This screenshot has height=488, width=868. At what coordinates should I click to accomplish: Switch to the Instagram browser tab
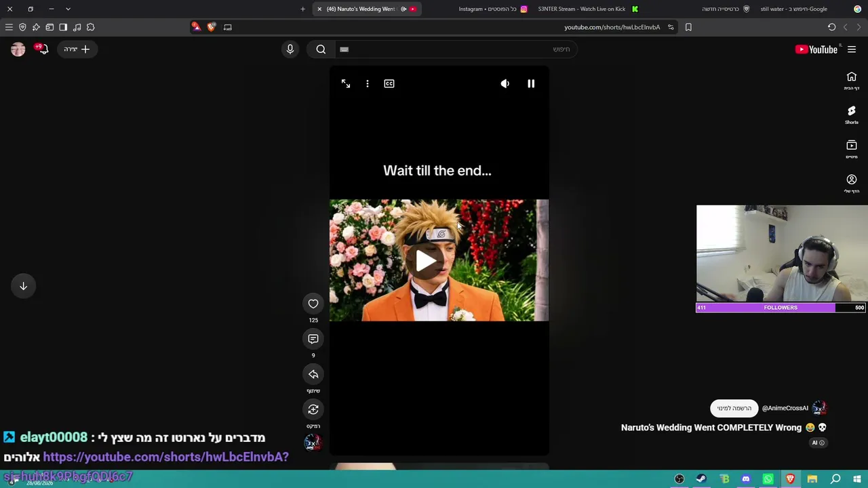point(493,9)
